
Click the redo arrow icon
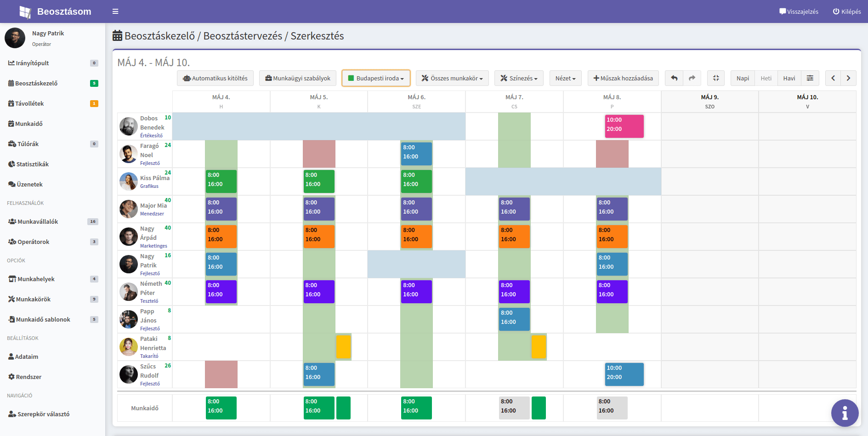[692, 78]
